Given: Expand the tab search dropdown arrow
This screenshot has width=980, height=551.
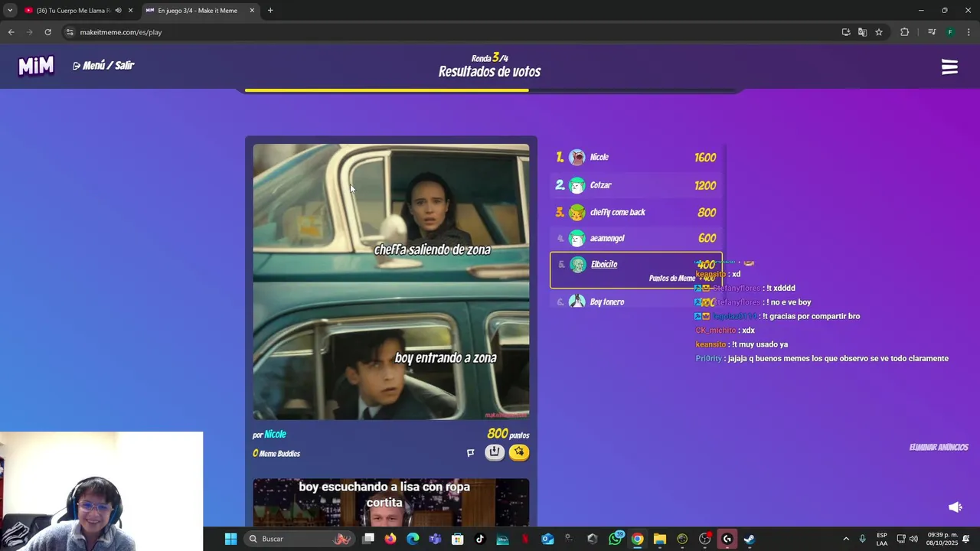Looking at the screenshot, I should pos(9,11).
